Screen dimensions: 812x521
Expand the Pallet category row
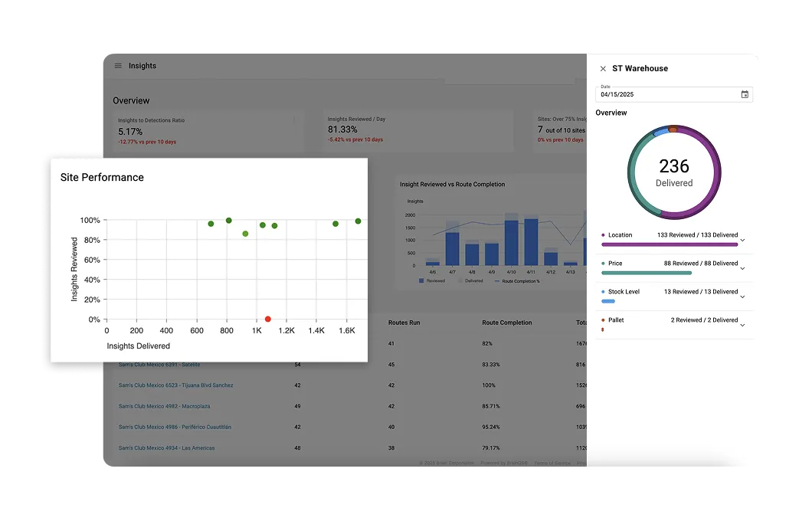click(742, 326)
